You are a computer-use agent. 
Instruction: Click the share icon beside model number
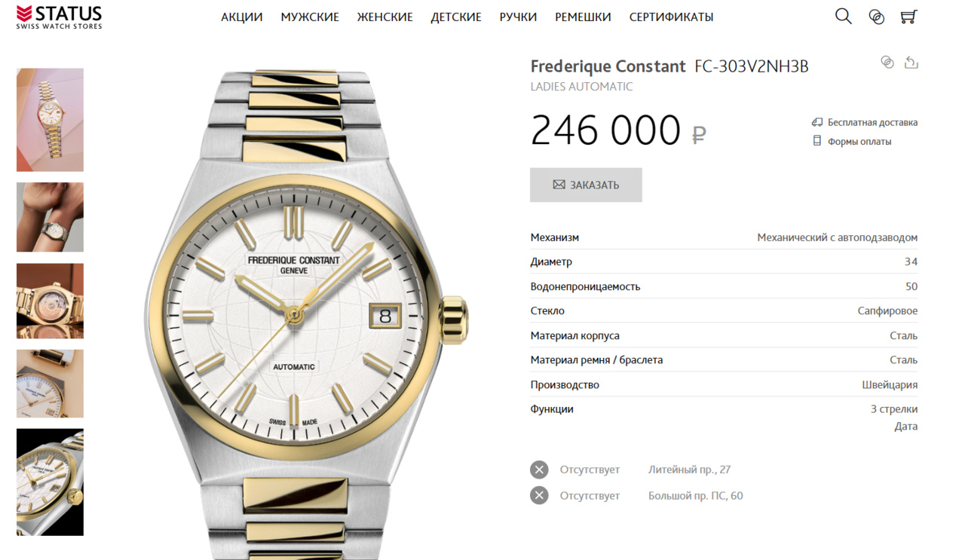point(911,63)
